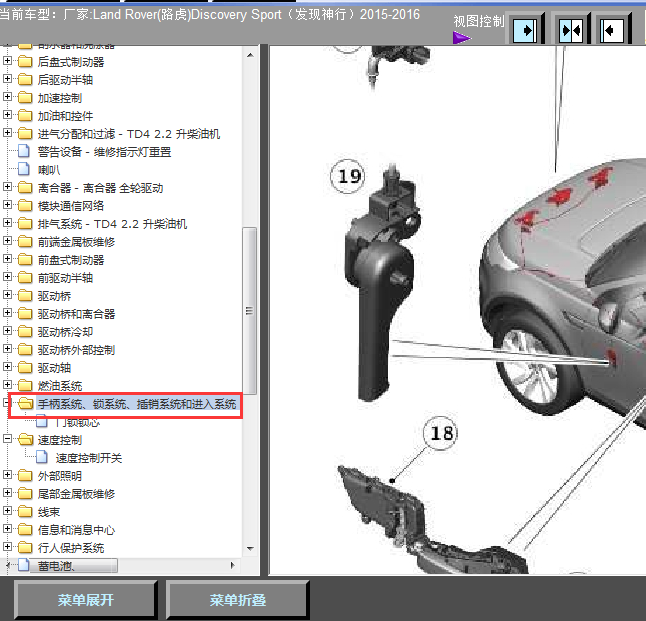Open the 速度控制开关 document
The width and height of the screenshot is (646, 621).
click(89, 458)
